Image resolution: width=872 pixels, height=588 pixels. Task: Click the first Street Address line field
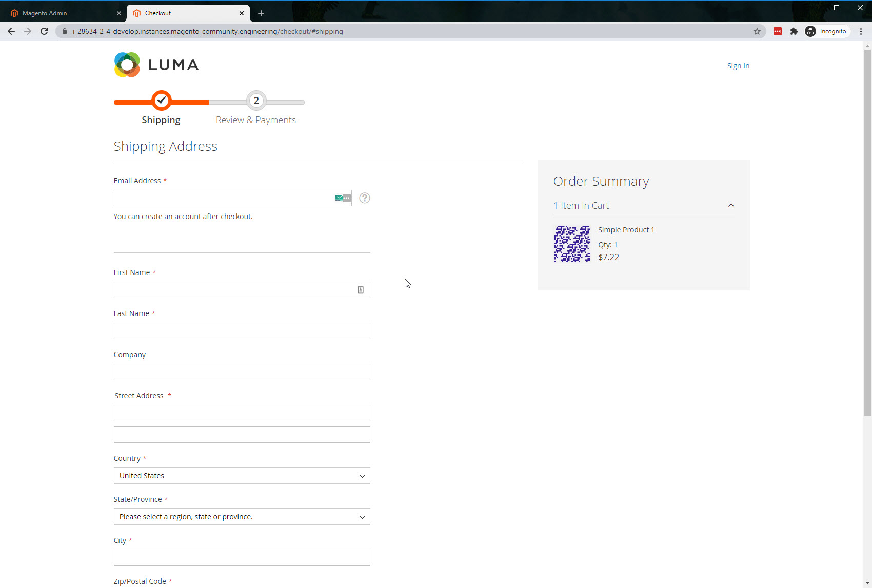(242, 413)
